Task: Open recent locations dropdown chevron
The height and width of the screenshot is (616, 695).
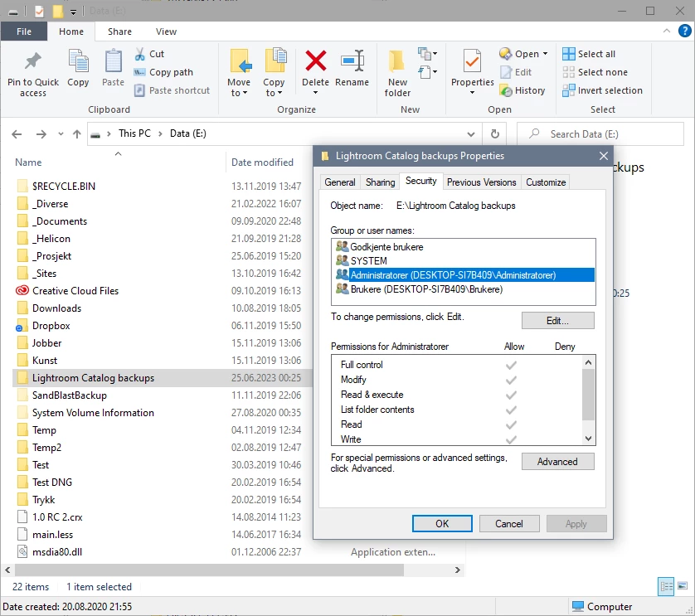Action: (61, 133)
